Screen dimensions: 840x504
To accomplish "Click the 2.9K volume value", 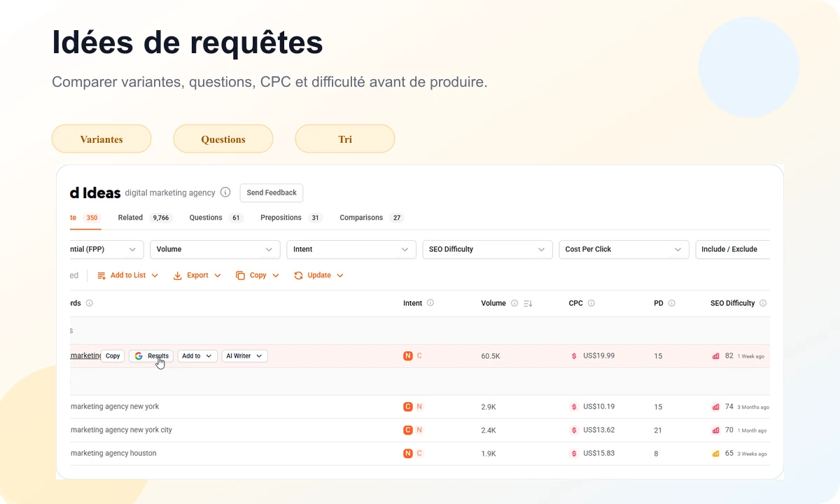I will pyautogui.click(x=489, y=407).
